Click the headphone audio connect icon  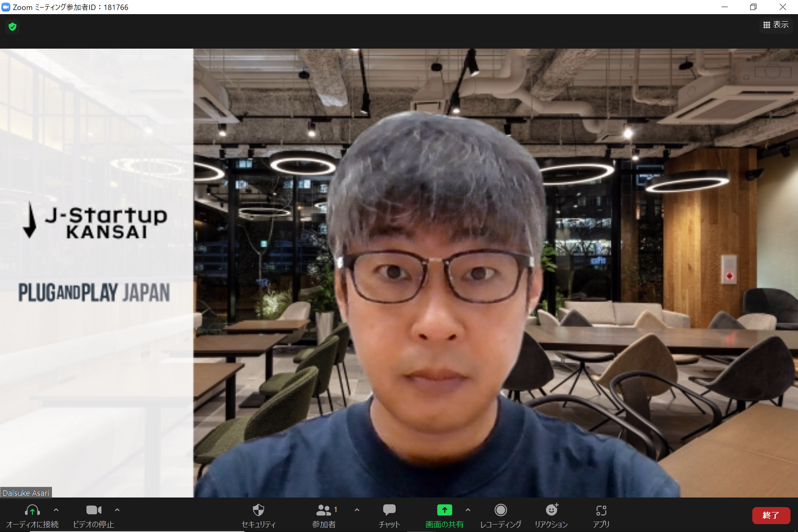pos(32,510)
